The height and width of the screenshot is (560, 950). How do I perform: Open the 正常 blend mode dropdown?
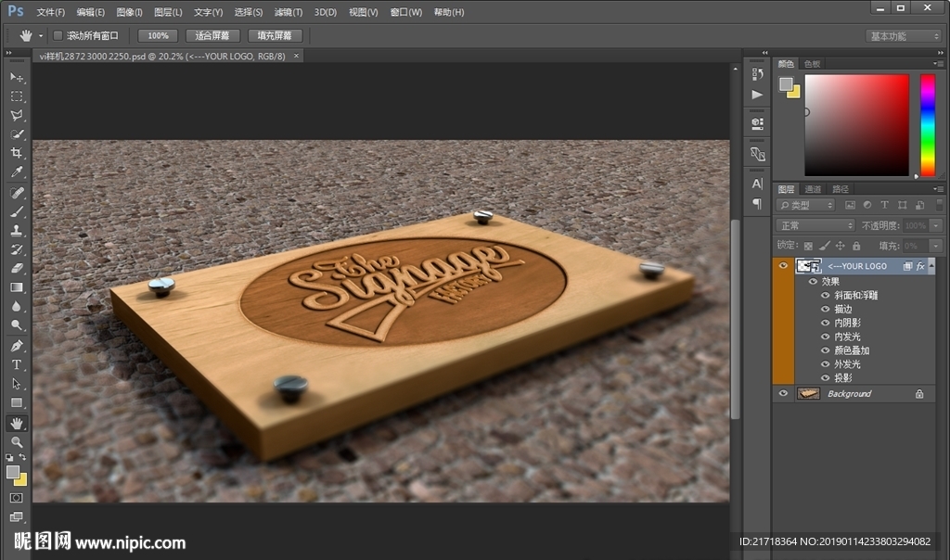pos(815,225)
